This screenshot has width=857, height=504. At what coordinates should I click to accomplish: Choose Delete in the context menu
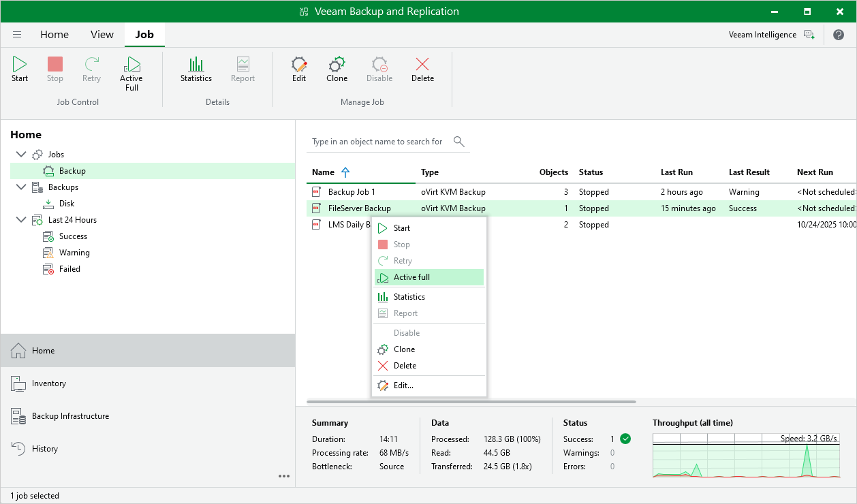[x=429, y=366]
